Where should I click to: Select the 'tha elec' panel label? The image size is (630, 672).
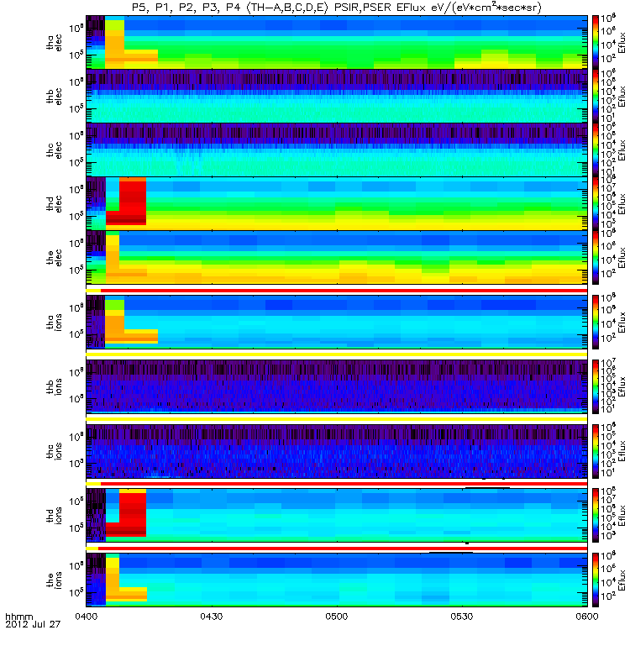click(x=55, y=43)
